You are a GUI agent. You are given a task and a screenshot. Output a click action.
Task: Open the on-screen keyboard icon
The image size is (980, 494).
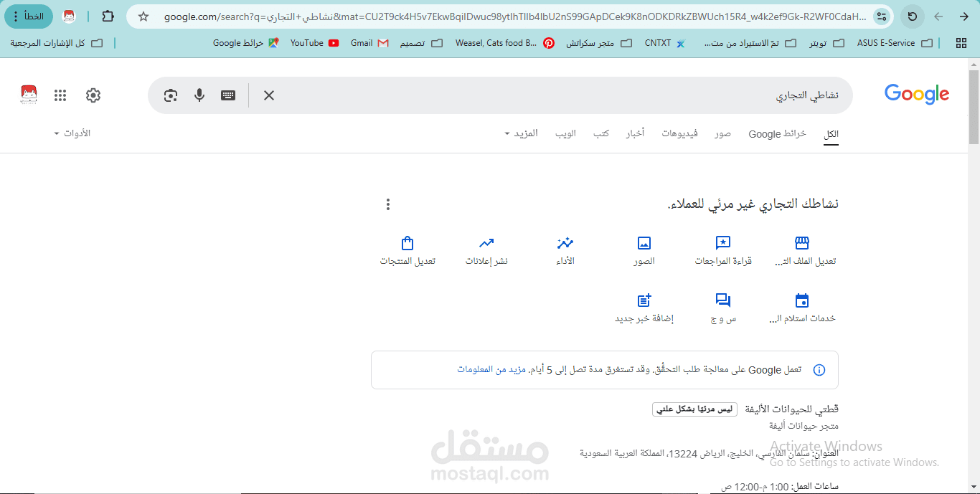tap(228, 95)
